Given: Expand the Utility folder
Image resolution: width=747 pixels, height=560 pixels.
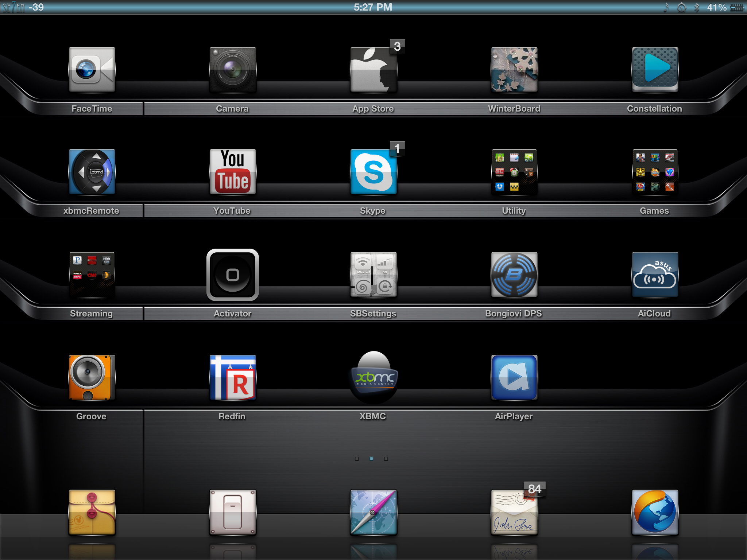Looking at the screenshot, I should (x=514, y=172).
